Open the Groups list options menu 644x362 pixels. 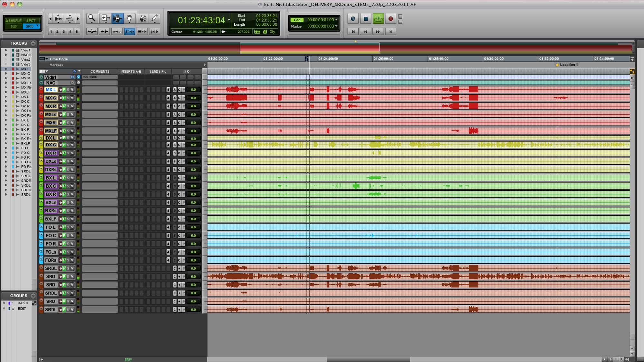pyautogui.click(x=33, y=296)
